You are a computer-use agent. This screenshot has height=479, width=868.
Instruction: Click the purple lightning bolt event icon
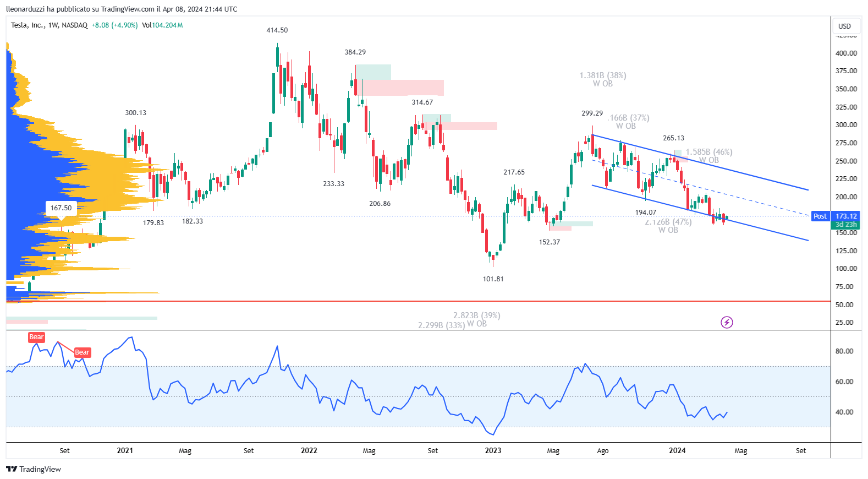click(727, 323)
